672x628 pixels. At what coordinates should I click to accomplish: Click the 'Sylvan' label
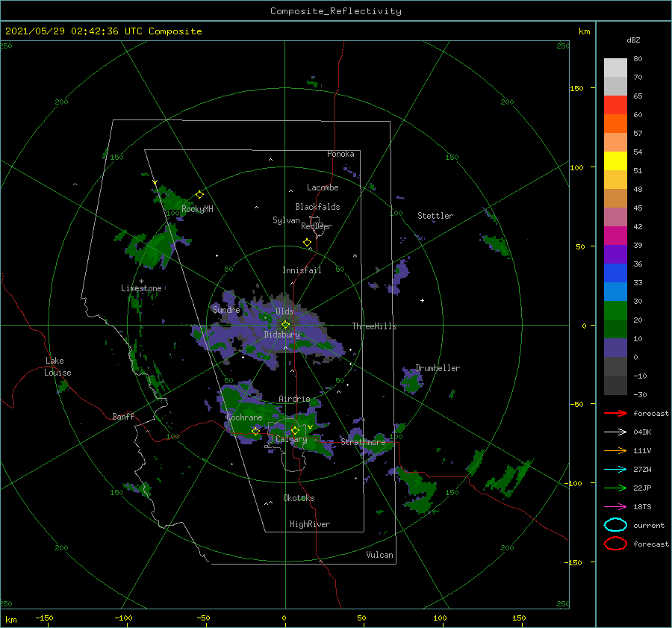(x=286, y=220)
